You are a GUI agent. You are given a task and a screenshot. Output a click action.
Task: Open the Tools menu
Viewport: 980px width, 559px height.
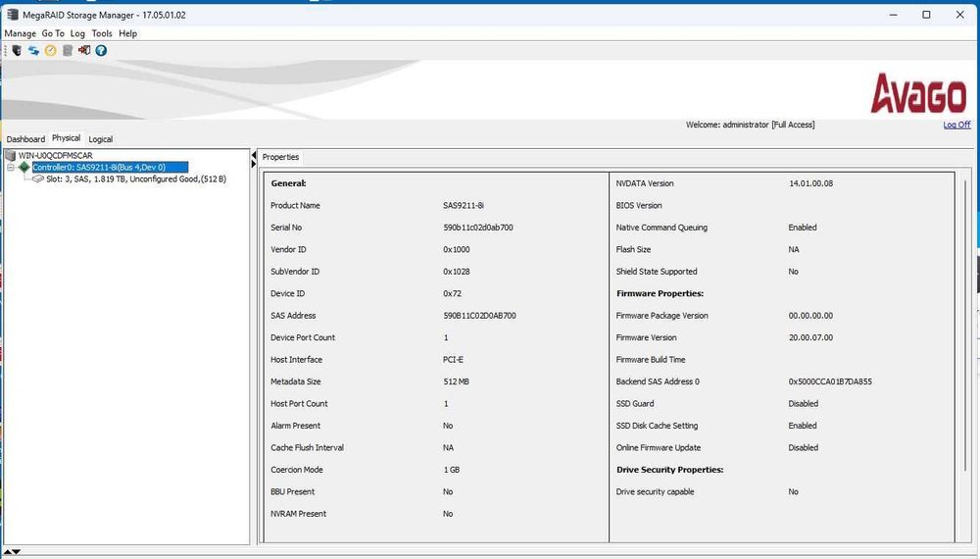(x=102, y=33)
